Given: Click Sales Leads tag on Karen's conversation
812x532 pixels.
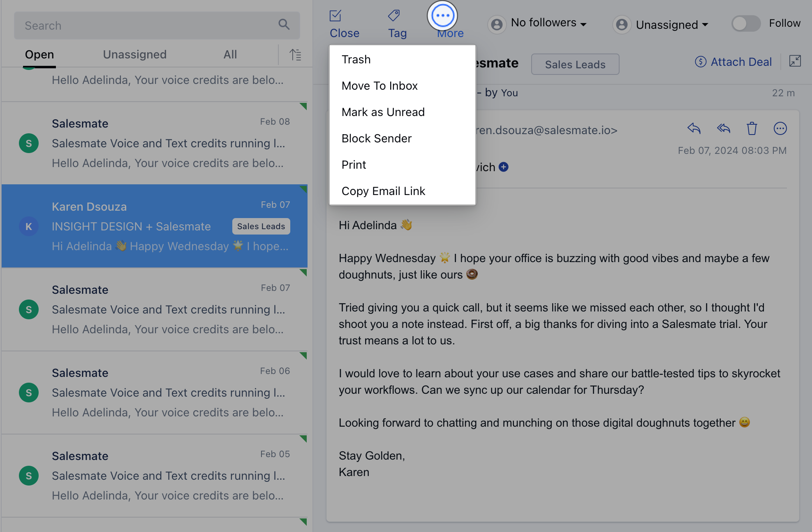Looking at the screenshot, I should pos(261,226).
